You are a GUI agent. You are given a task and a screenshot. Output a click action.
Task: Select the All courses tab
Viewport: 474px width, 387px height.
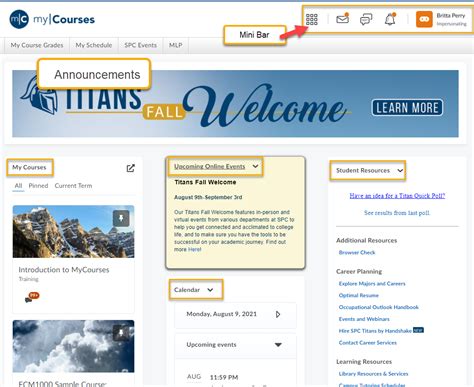[x=18, y=186]
